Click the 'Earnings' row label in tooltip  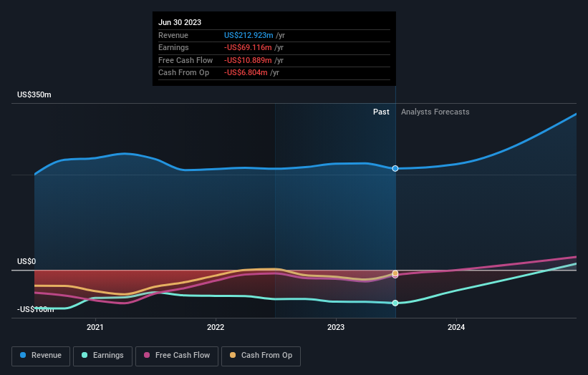(173, 47)
